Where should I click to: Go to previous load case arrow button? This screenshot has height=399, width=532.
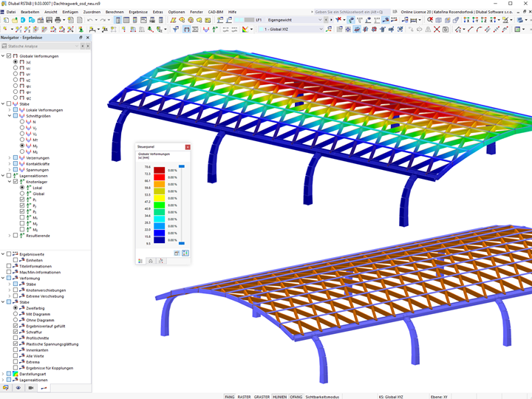pyautogui.click(x=326, y=20)
